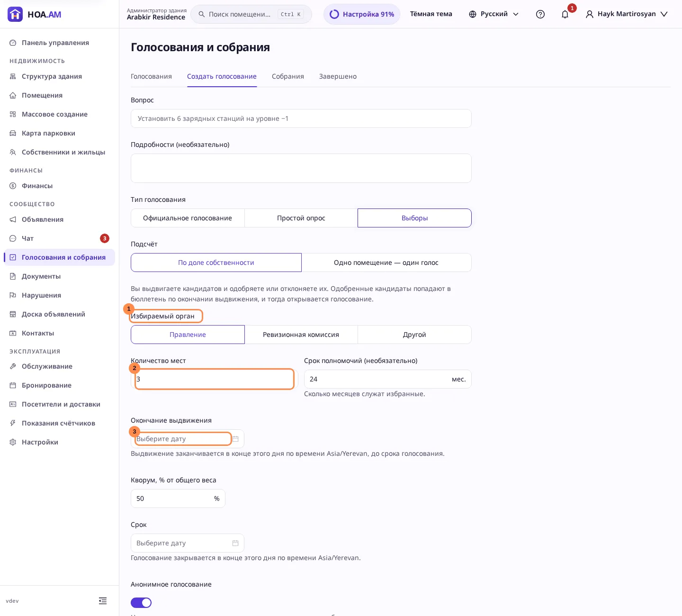Expand the Русский language dropdown
This screenshot has width=682, height=616.
494,14
